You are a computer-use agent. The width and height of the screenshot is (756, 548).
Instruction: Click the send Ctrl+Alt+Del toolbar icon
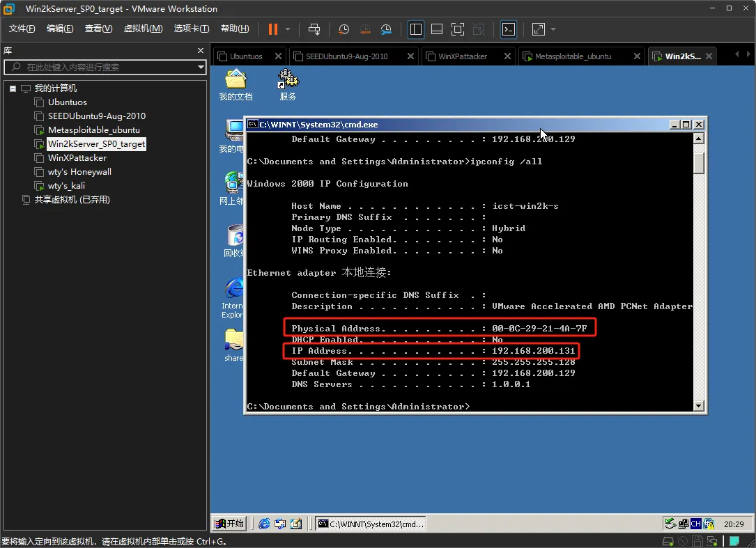pos(314,29)
